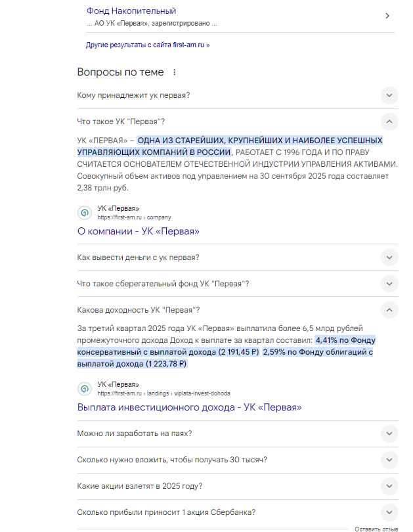Expand "Сколько прибыли приносит 1 акция Сбербанка?"
The image size is (413, 532).
coord(389,512)
